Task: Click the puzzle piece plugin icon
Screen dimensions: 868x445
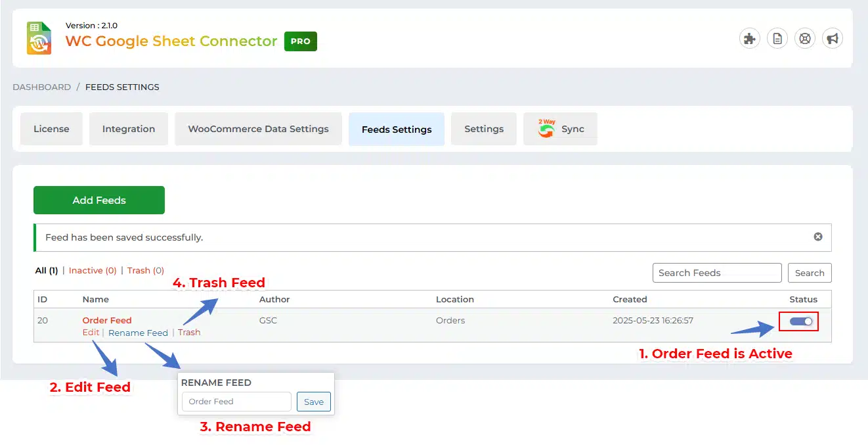Action: pos(749,39)
